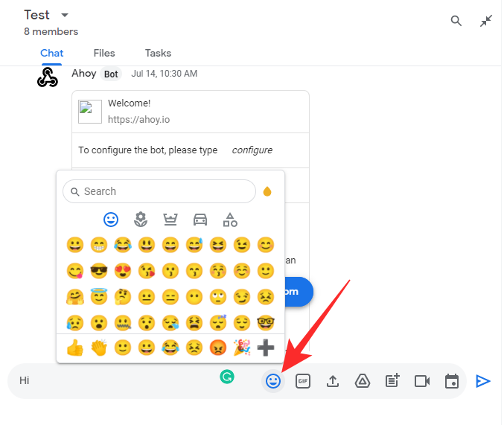This screenshot has width=504, height=425.
Task: Open the calendar invite icon
Action: 452,381
